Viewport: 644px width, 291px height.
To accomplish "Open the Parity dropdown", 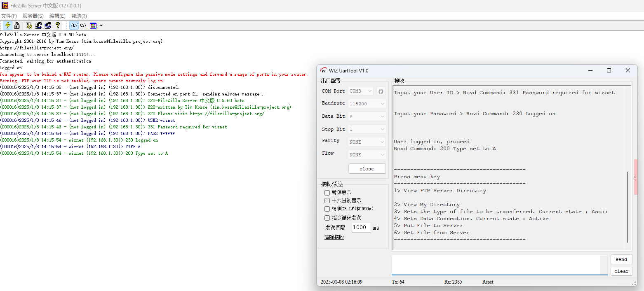I will 367,142.
